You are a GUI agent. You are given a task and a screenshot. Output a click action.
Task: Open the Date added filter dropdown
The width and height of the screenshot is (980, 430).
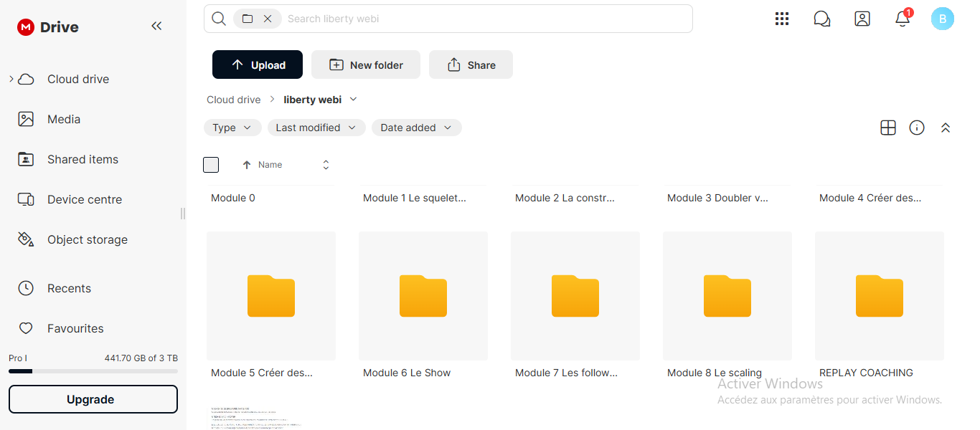point(416,128)
